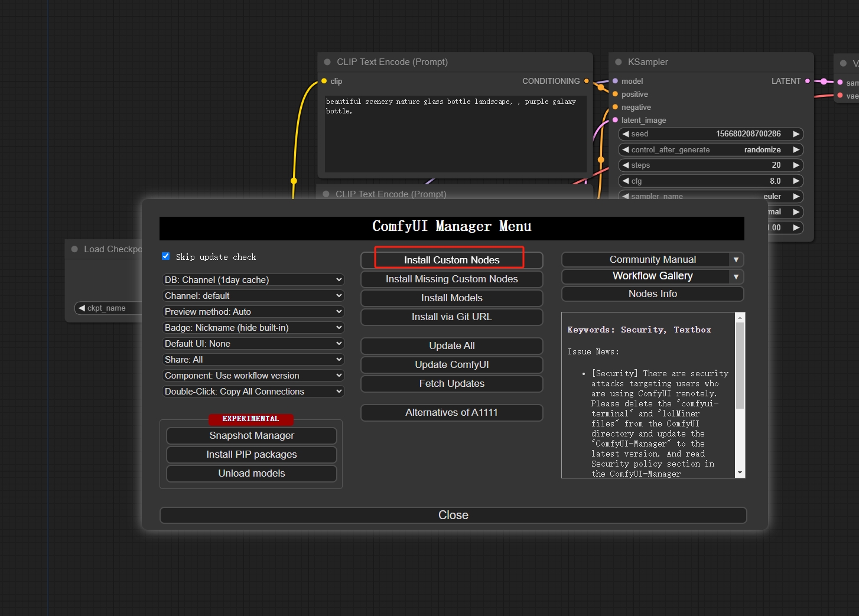This screenshot has height=616, width=859.
Task: Choose Install via Git URL
Action: point(452,317)
